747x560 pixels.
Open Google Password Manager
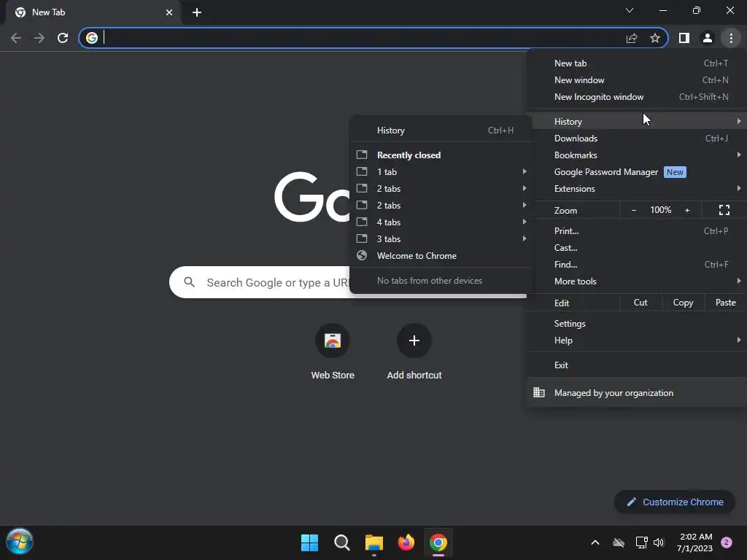pos(636,172)
